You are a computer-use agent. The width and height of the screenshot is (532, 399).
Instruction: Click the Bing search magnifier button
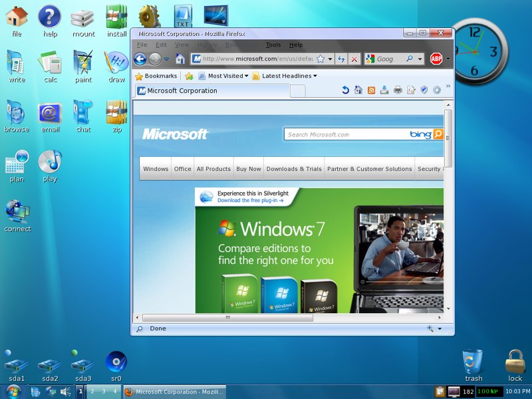pos(438,134)
